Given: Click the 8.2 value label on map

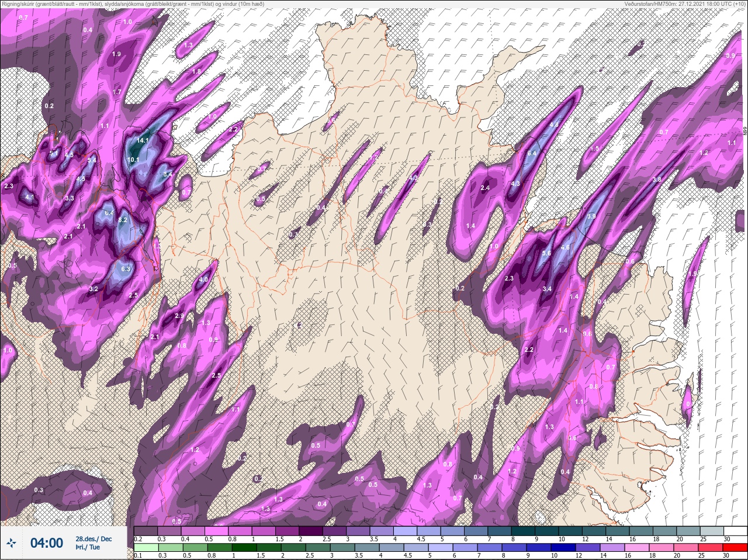Looking at the screenshot, I should 123,220.
